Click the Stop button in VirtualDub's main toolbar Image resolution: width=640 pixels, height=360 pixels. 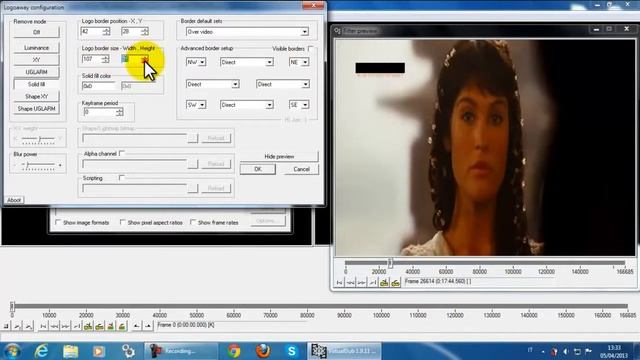pos(6,326)
